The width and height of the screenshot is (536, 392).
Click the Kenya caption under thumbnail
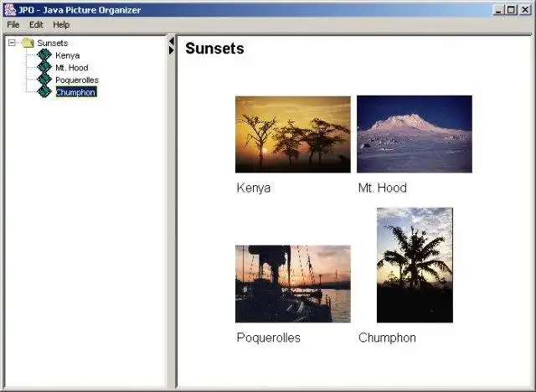(254, 188)
